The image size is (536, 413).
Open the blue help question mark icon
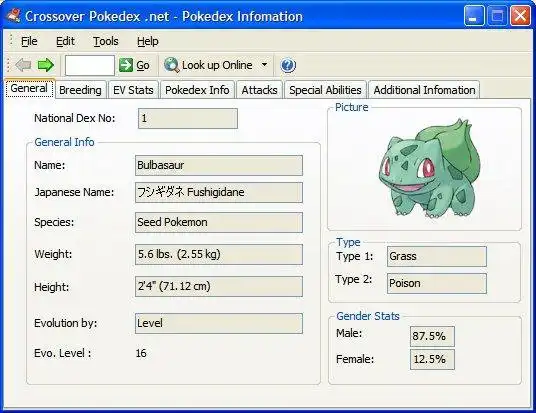(288, 65)
